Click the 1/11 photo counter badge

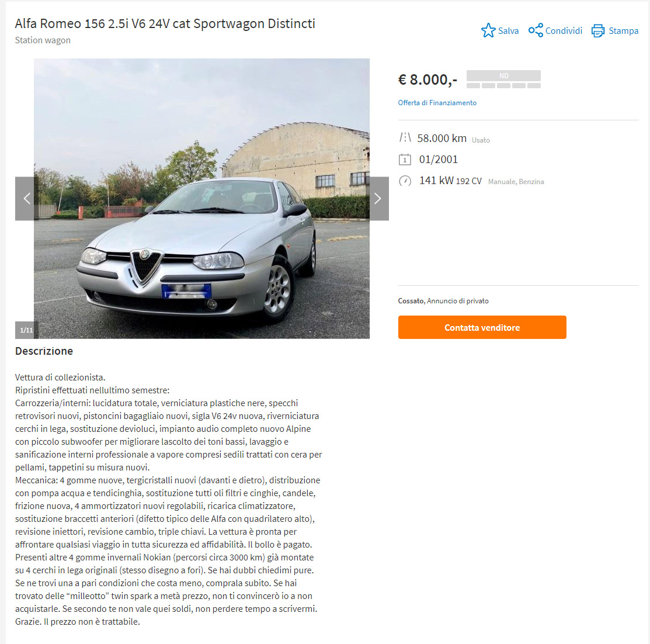(26, 330)
